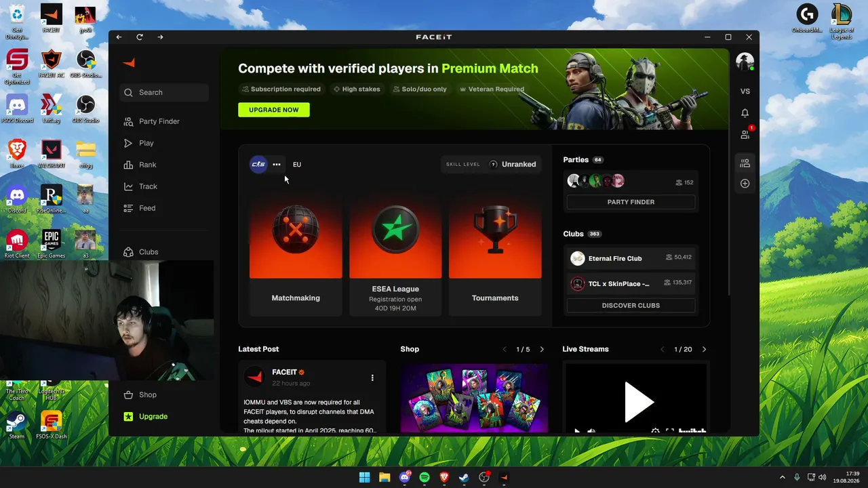Select Upgrade in the sidebar

coord(164,416)
